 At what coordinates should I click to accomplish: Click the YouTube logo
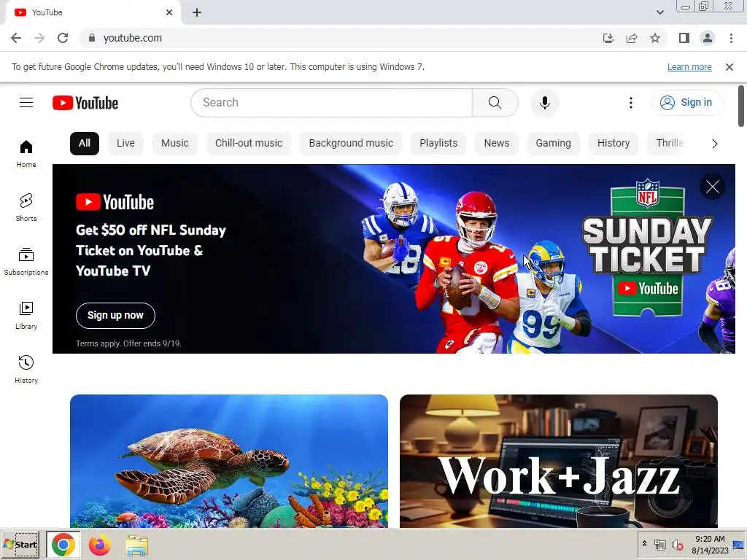[85, 103]
